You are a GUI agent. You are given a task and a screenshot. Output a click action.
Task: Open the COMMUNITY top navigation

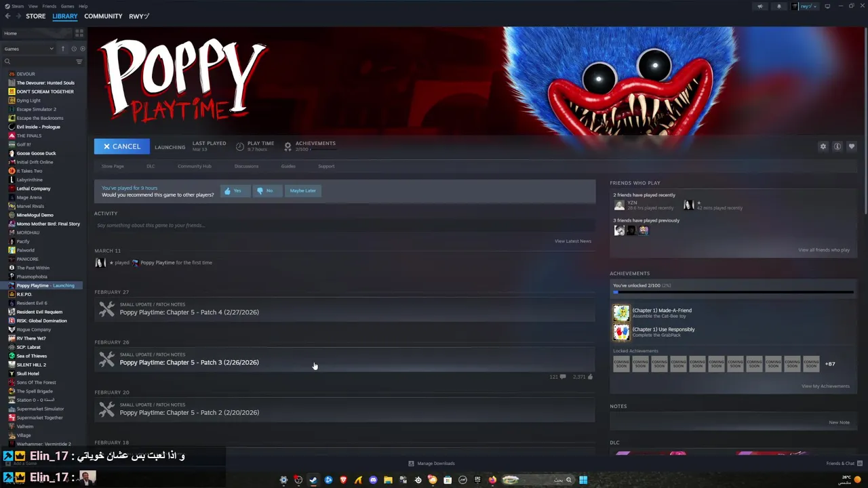pyautogui.click(x=103, y=16)
